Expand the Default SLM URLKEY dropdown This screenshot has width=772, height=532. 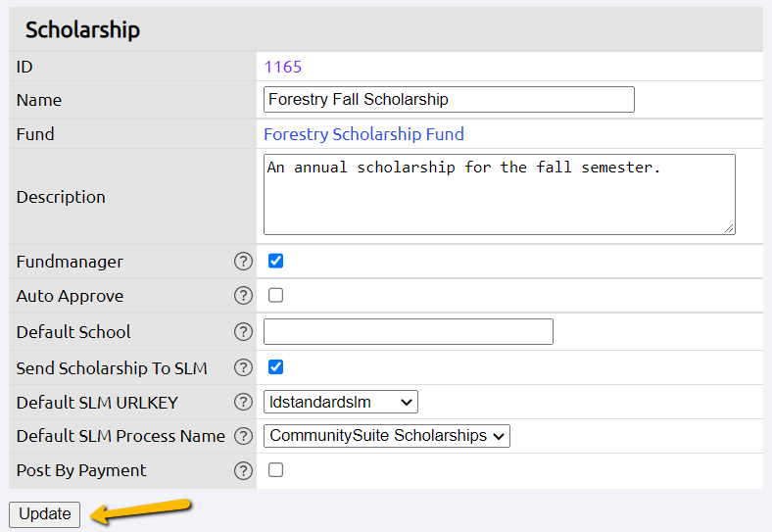point(341,402)
